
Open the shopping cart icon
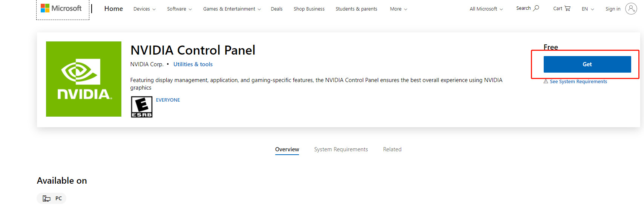(x=567, y=8)
